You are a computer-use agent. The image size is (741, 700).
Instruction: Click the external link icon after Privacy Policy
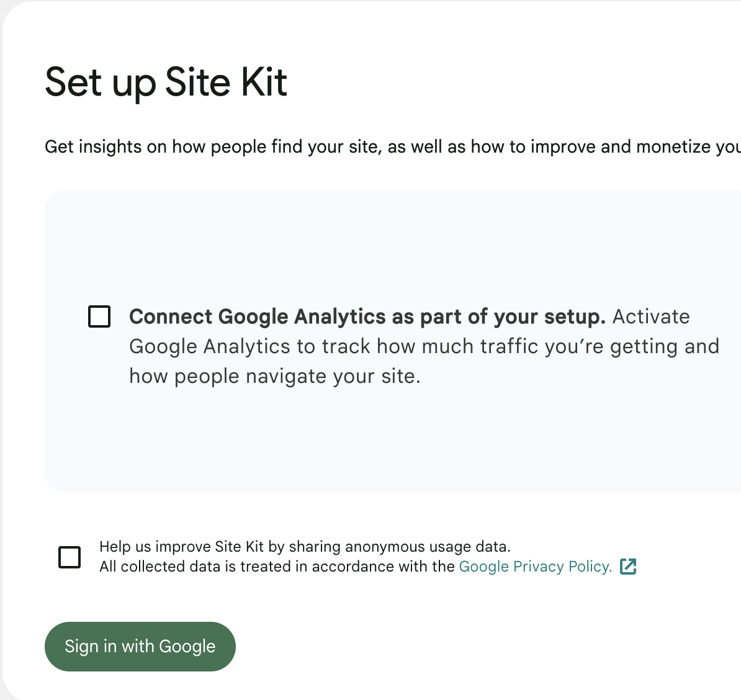(x=628, y=566)
